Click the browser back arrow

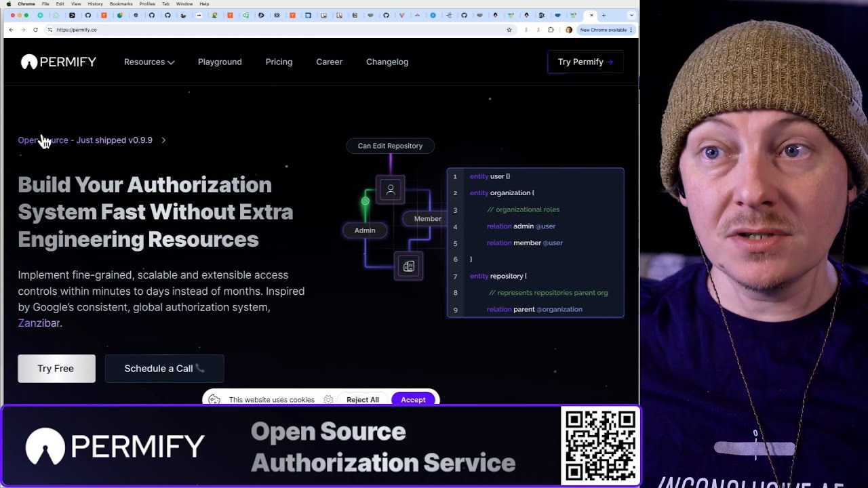point(11,30)
